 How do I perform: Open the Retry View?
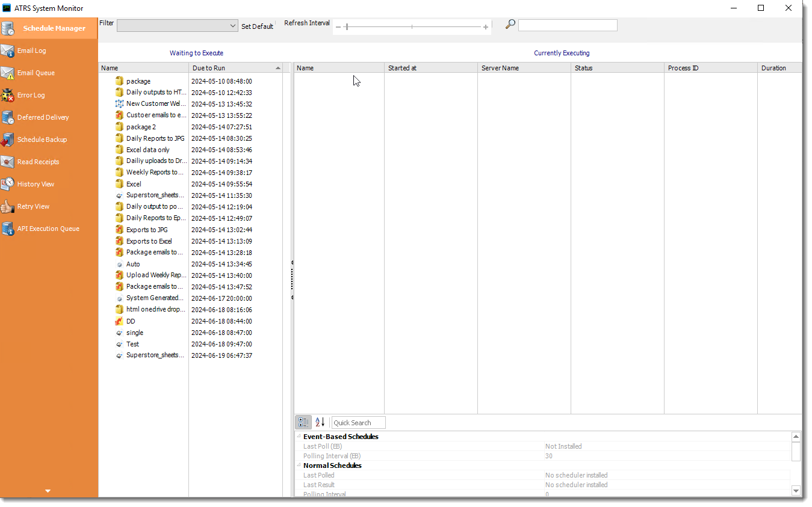pyautogui.click(x=33, y=206)
